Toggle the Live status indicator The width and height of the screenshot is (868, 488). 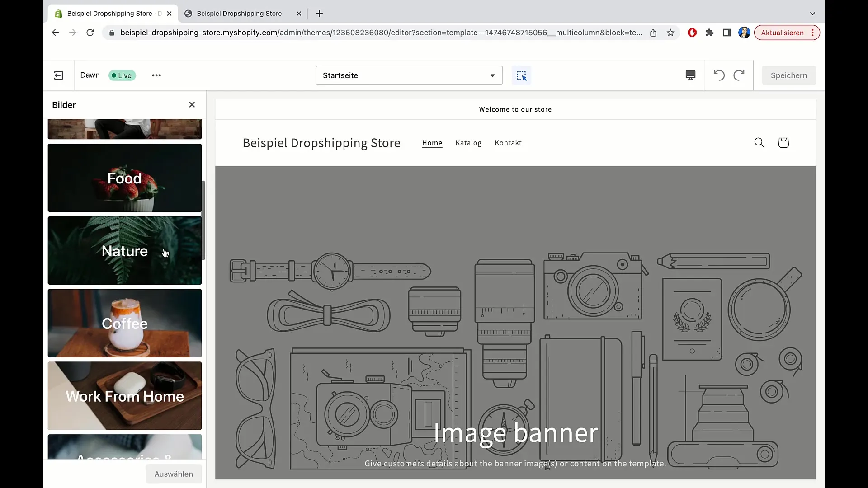coord(121,75)
